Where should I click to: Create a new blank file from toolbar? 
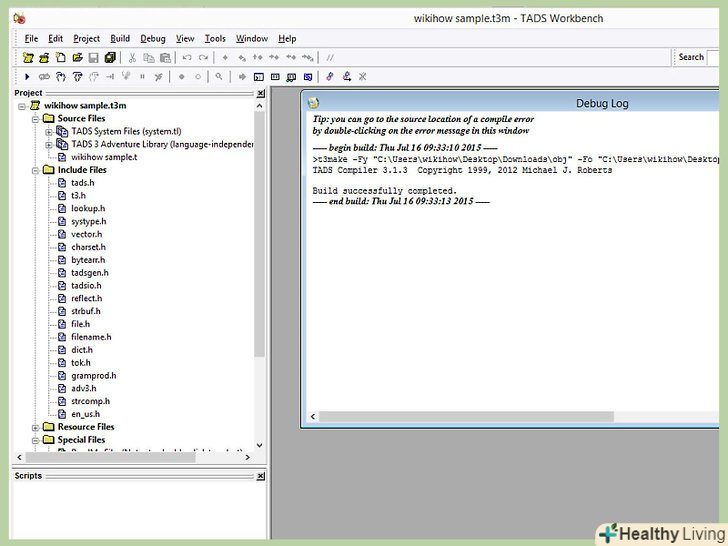pyautogui.click(x=60, y=58)
